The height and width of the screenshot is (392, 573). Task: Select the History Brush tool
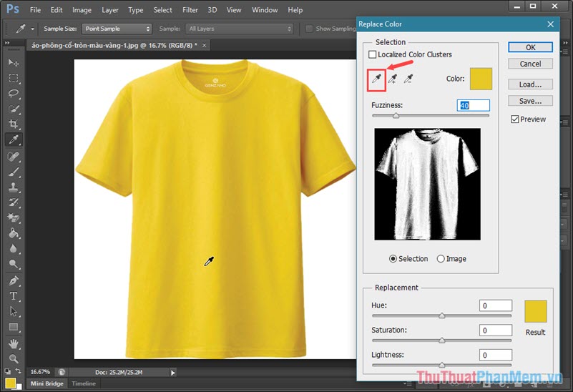(14, 202)
